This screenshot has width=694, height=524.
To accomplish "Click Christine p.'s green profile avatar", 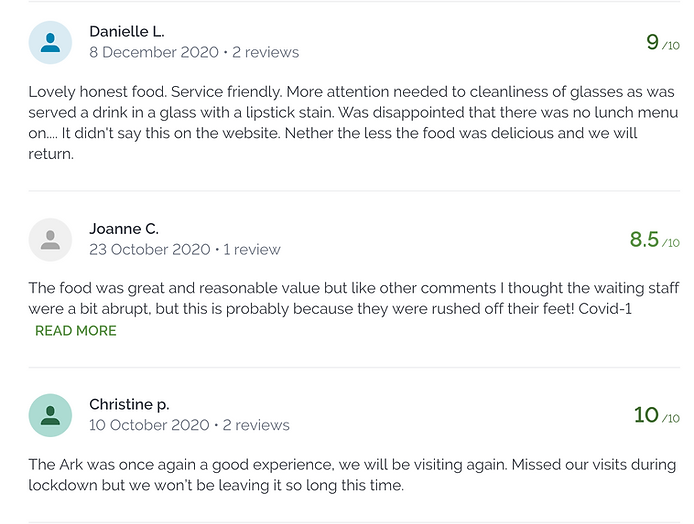I will pyautogui.click(x=50, y=415).
